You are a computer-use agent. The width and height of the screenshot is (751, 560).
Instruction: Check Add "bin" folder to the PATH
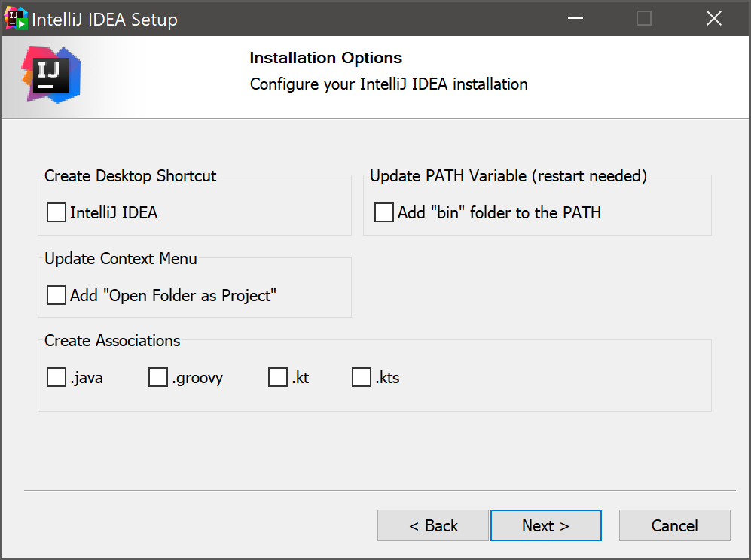[384, 212]
